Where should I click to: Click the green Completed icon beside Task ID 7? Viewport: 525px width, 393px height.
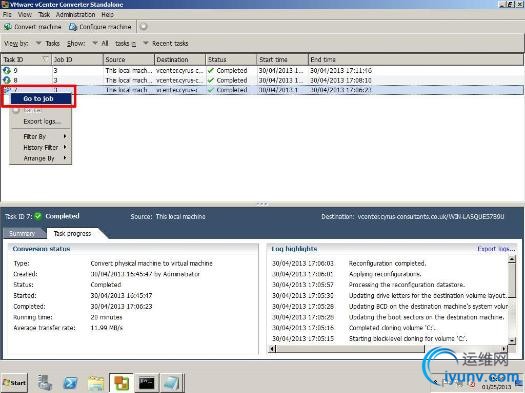tap(38, 216)
